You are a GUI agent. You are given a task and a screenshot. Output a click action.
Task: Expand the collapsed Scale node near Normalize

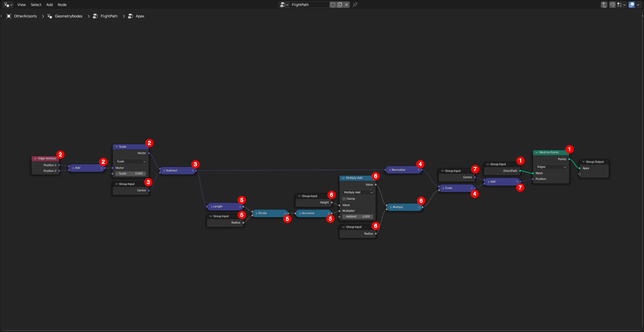443,188
